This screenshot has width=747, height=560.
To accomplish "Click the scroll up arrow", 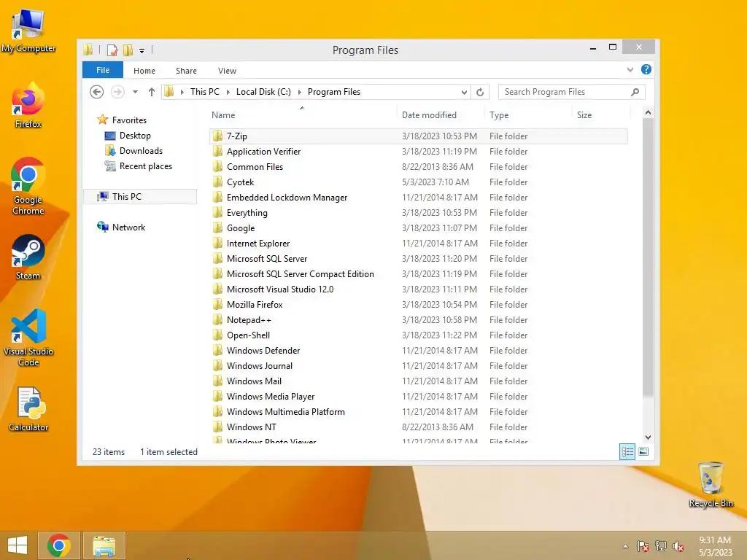I will click(x=648, y=113).
